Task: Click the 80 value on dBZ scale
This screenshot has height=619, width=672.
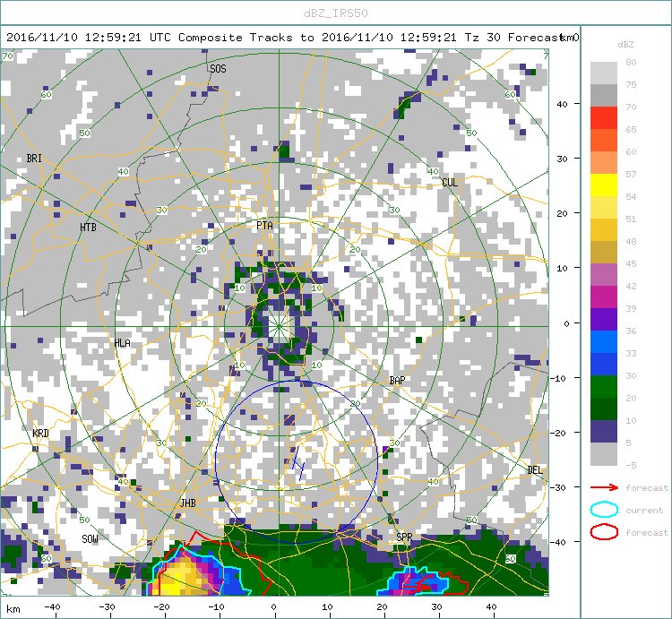Action: tap(631, 62)
